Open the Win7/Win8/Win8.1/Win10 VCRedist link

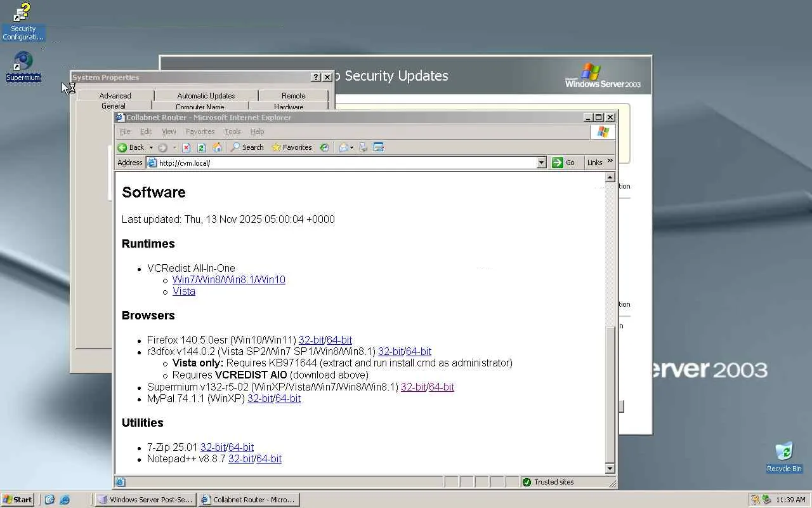pyautogui.click(x=229, y=279)
